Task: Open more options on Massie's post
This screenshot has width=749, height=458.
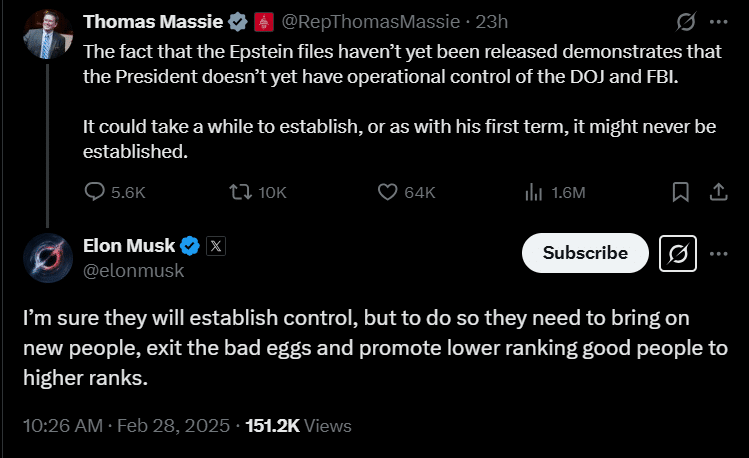Action: [718, 22]
